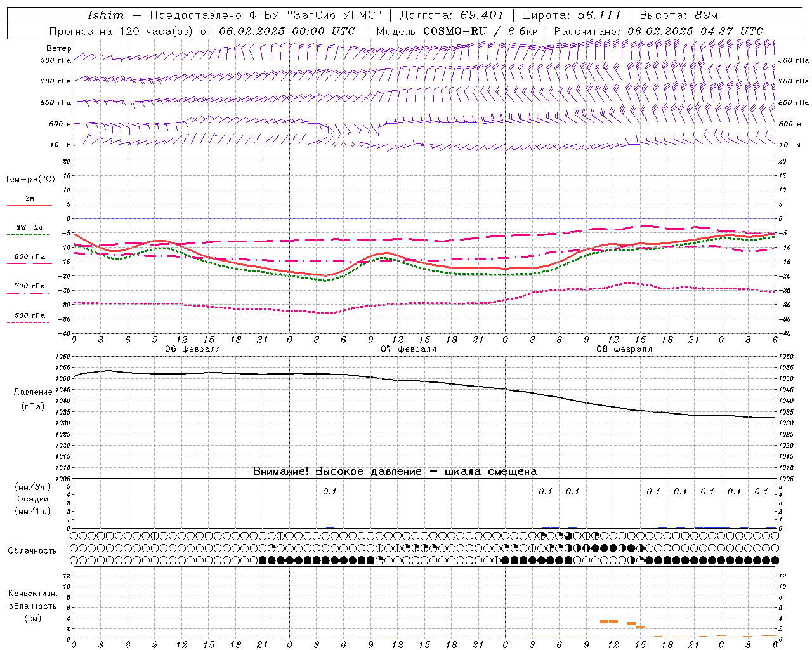
Task: Click the шкала смещена part of warning
Action: click(491, 472)
